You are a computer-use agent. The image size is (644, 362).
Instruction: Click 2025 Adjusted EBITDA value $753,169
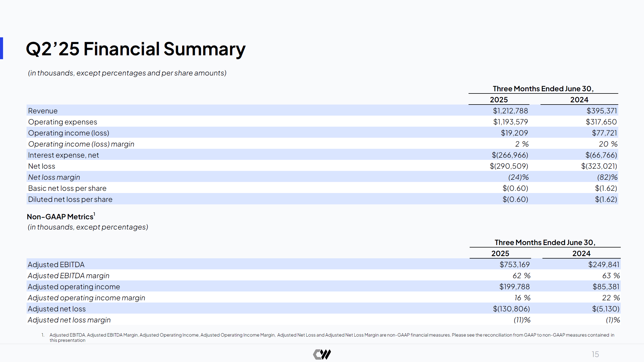pyautogui.click(x=514, y=265)
